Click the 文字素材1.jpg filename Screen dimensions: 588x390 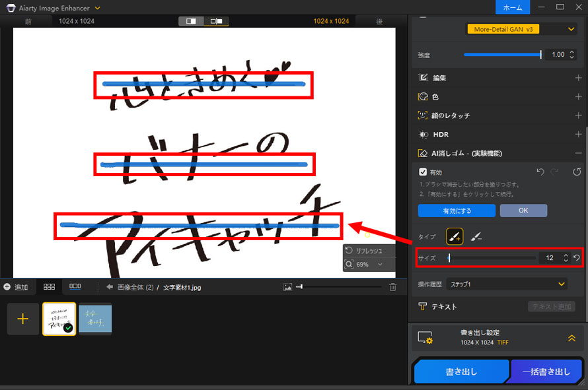(x=182, y=287)
